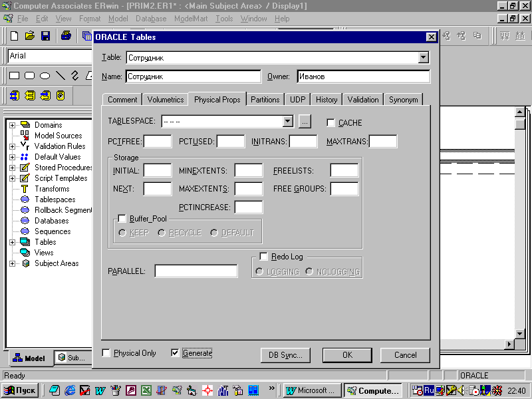The width and height of the screenshot is (532, 399).
Task: Select the zigzag connector drawing tool
Action: (75, 75)
